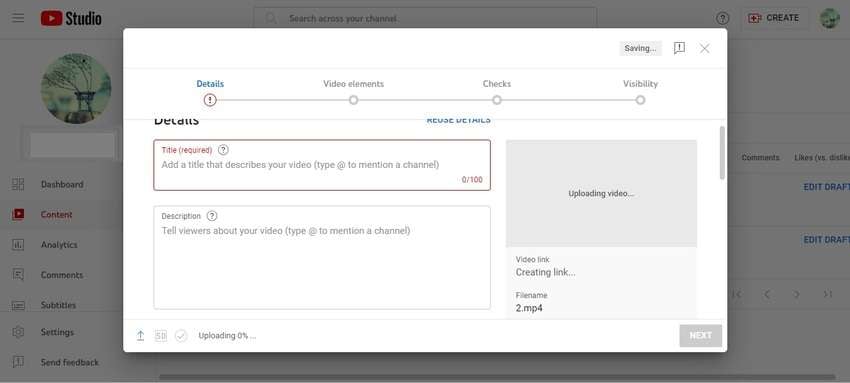Click the search across your channel field
The width and height of the screenshot is (850, 383).
pos(425,18)
